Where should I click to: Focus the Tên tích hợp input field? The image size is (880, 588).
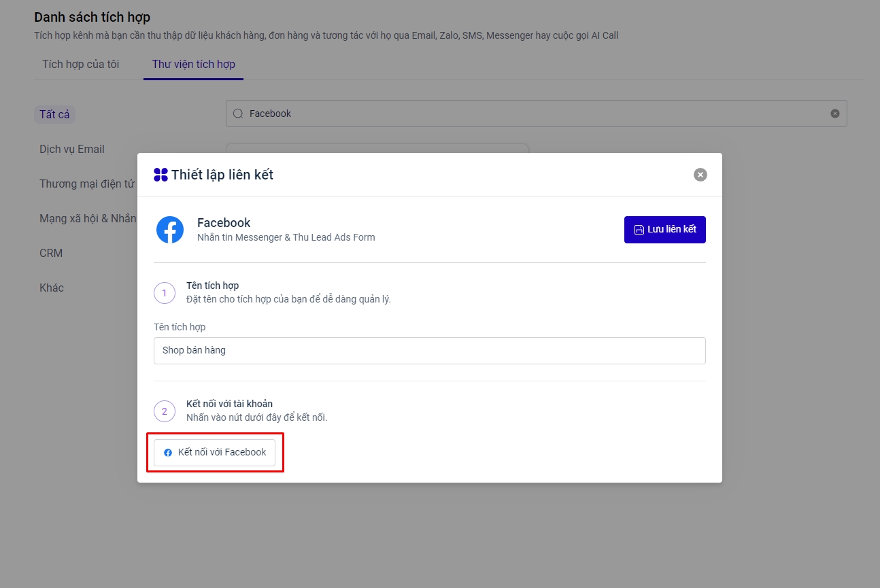click(429, 351)
